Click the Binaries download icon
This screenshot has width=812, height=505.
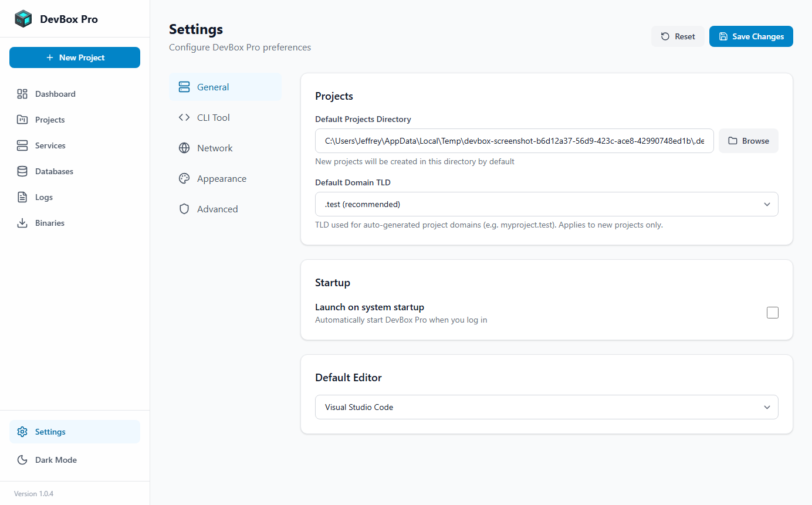pyautogui.click(x=22, y=223)
